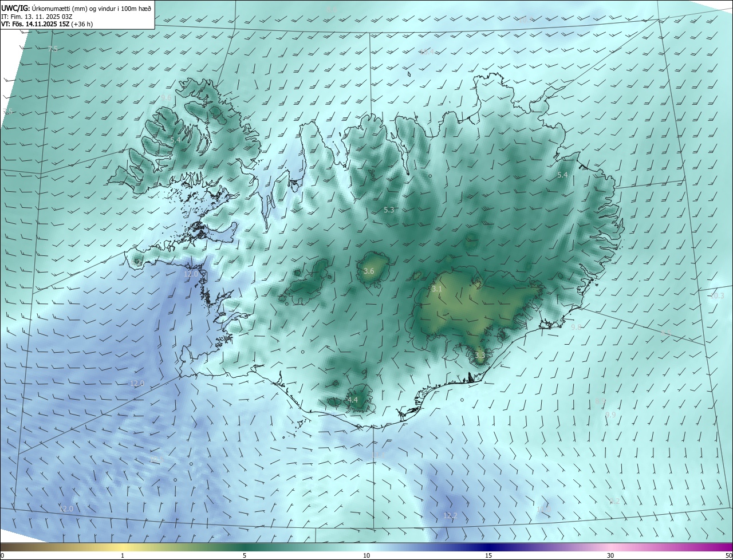Screen dimensions: 733x560
Task: Click the 10.3 value off the east coast
Action: pyautogui.click(x=718, y=296)
